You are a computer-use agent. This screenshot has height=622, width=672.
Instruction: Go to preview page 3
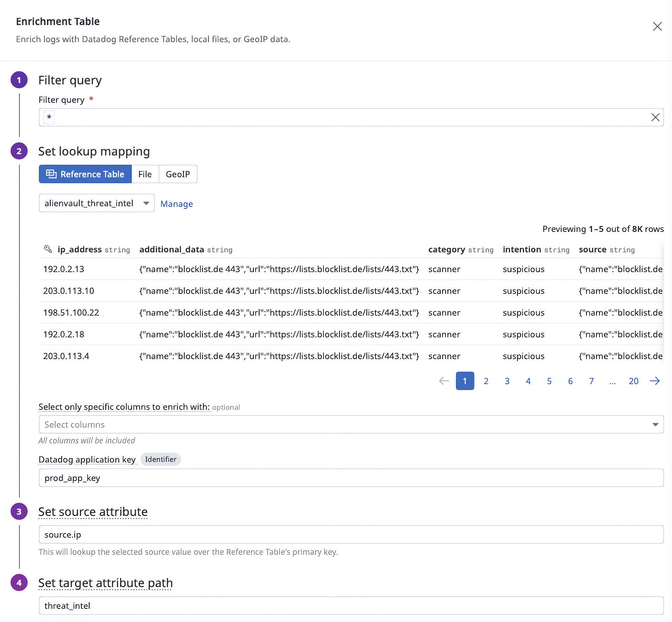click(507, 381)
